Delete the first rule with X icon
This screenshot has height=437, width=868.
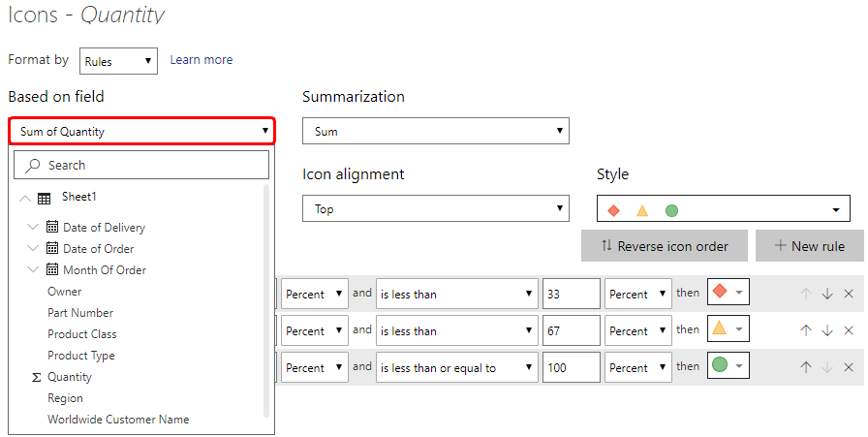tap(849, 294)
